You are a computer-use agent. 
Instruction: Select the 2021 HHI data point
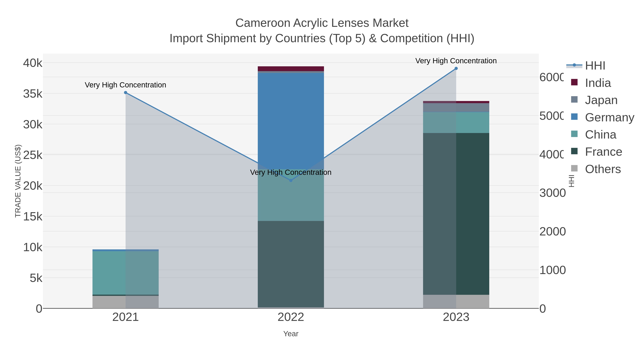tap(126, 93)
